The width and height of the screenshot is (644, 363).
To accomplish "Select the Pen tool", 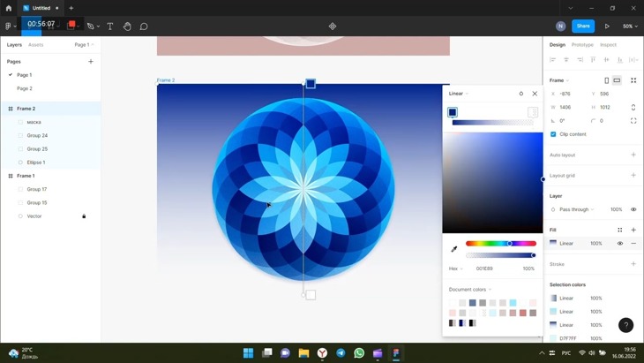I will click(90, 26).
